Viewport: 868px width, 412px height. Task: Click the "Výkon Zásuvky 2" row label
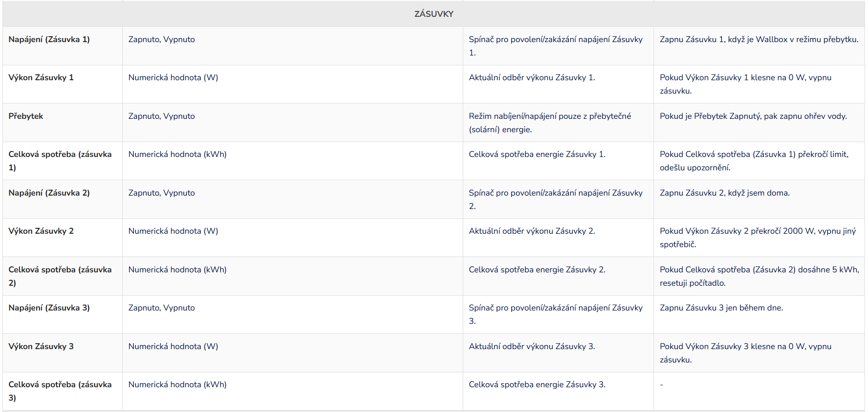tap(41, 231)
